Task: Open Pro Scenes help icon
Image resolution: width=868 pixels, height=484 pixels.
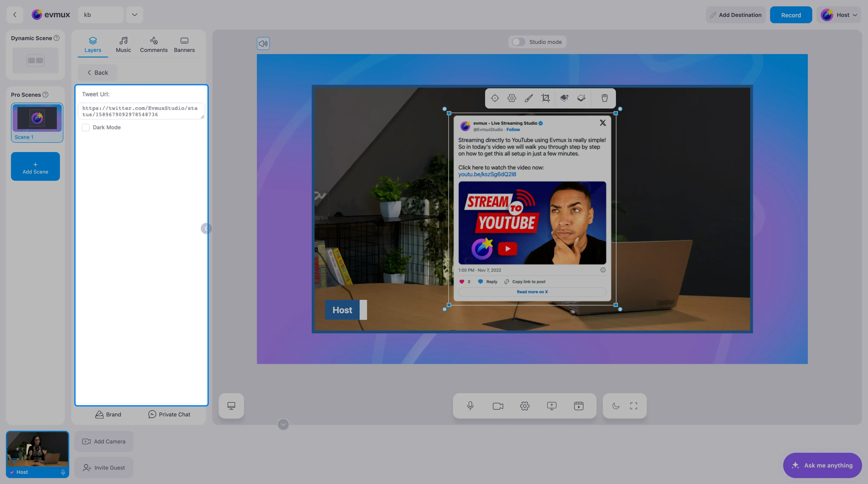Action: pyautogui.click(x=45, y=95)
